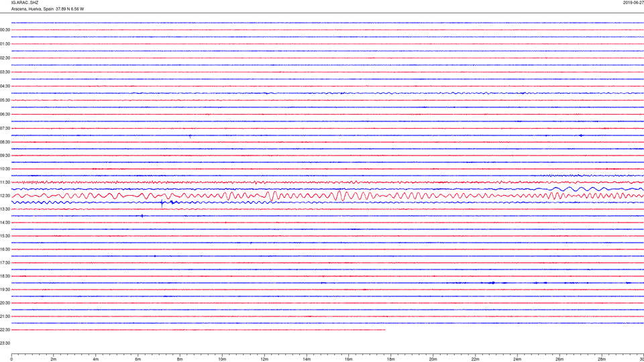The height and width of the screenshot is (362, 644).
Task: Click the 24m axis tick label
Action: tap(517, 359)
